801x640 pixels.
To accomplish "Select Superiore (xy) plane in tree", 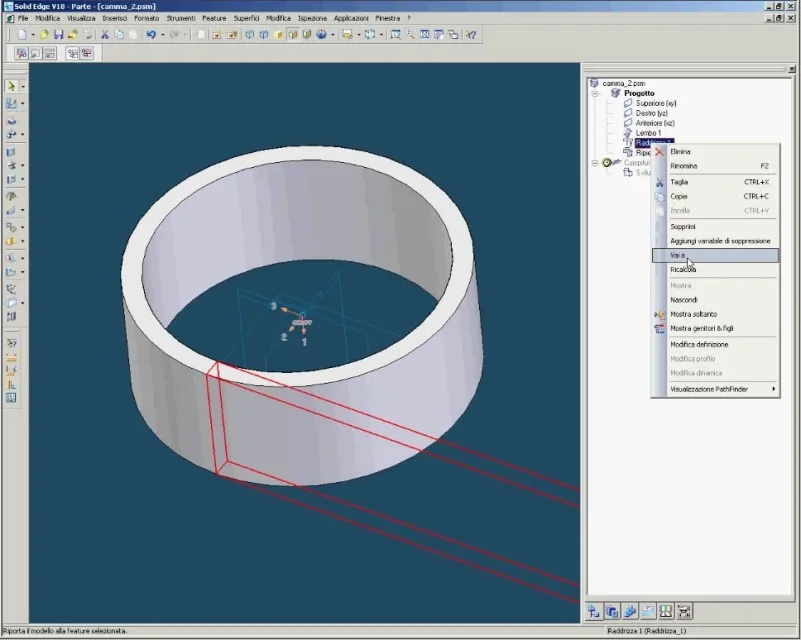I will click(x=656, y=103).
